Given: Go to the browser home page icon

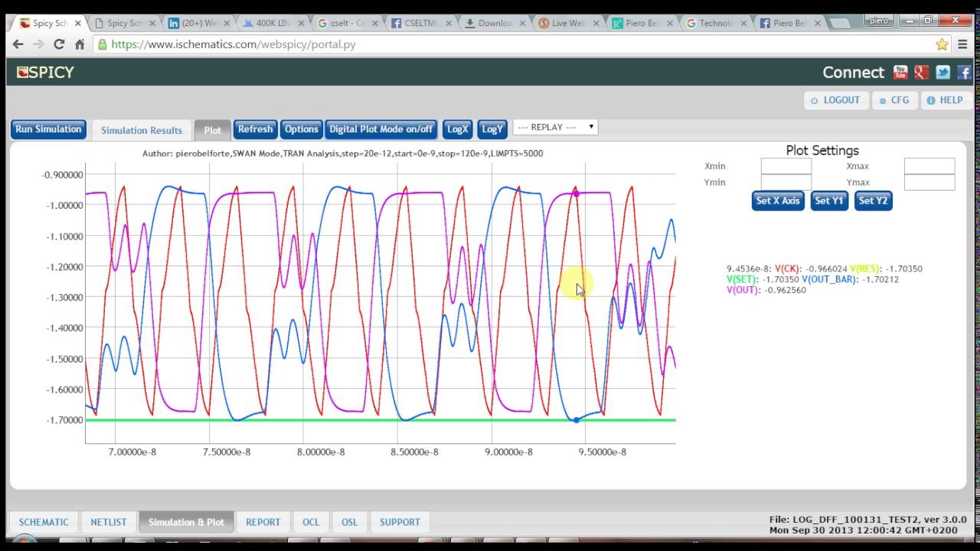Looking at the screenshot, I should click(80, 44).
